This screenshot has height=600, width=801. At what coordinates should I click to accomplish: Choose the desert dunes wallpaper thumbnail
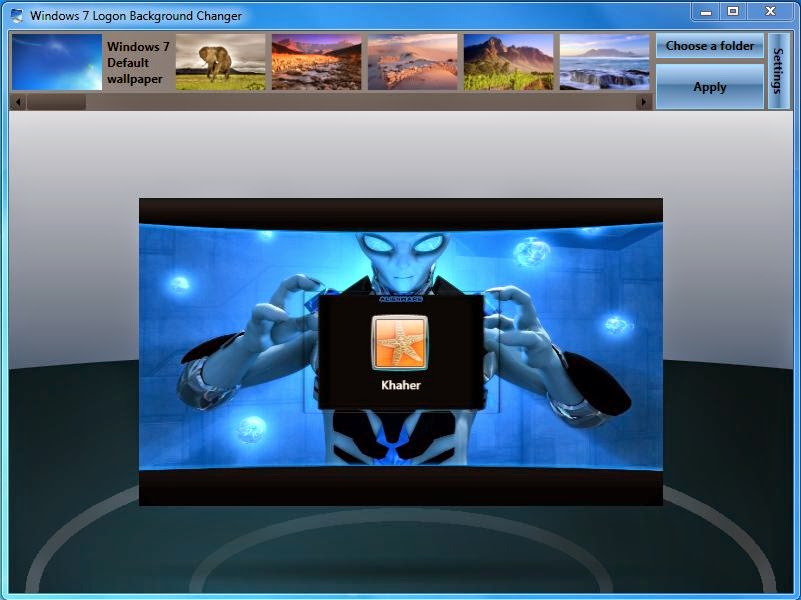411,62
